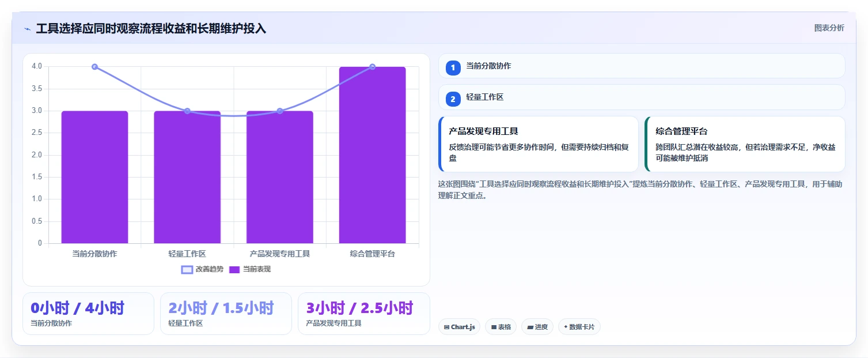Viewport: 868px width, 358px height.
Task: Open the 产品发现专用工具 card
Action: coord(539,144)
